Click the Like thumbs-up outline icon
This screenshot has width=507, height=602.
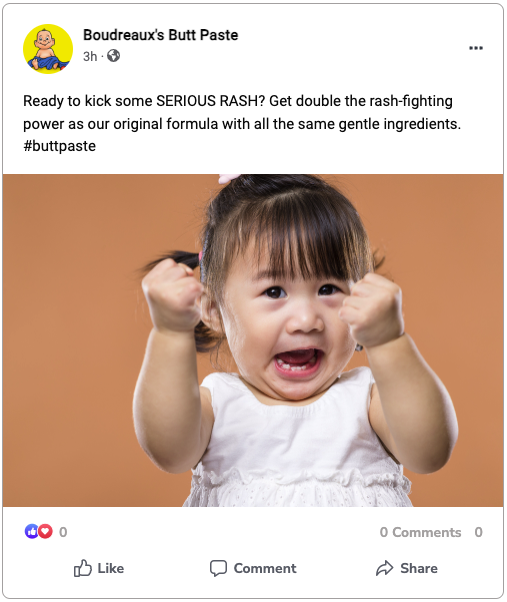(83, 568)
